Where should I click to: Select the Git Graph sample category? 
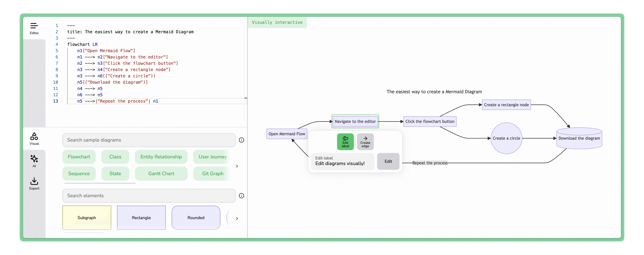213,173
